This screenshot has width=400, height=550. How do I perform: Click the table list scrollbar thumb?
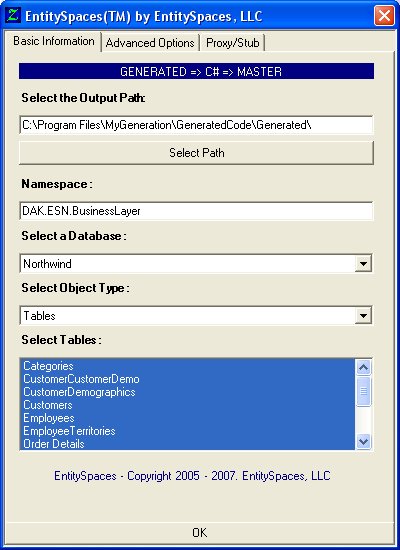coord(364,391)
